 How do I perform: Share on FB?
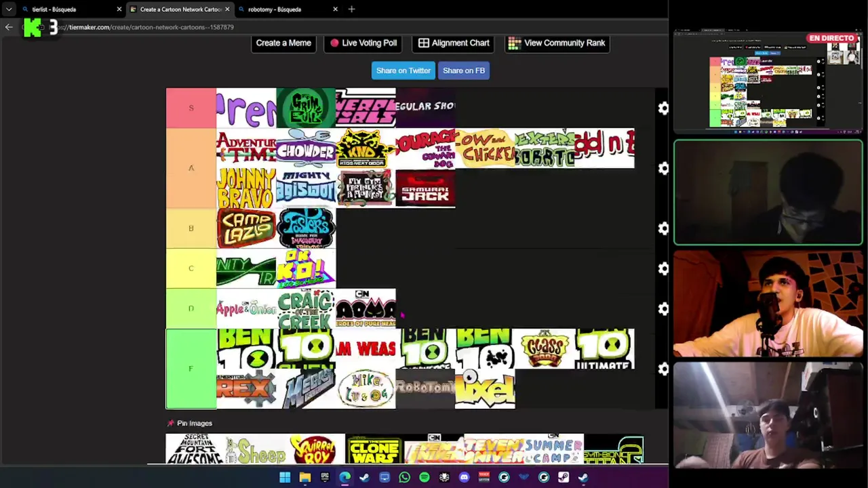[464, 70]
